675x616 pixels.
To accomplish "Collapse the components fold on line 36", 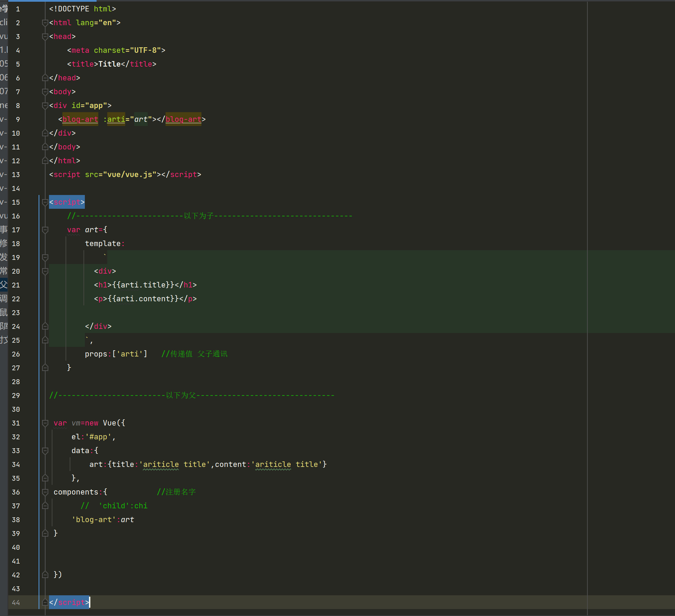I will pyautogui.click(x=45, y=492).
